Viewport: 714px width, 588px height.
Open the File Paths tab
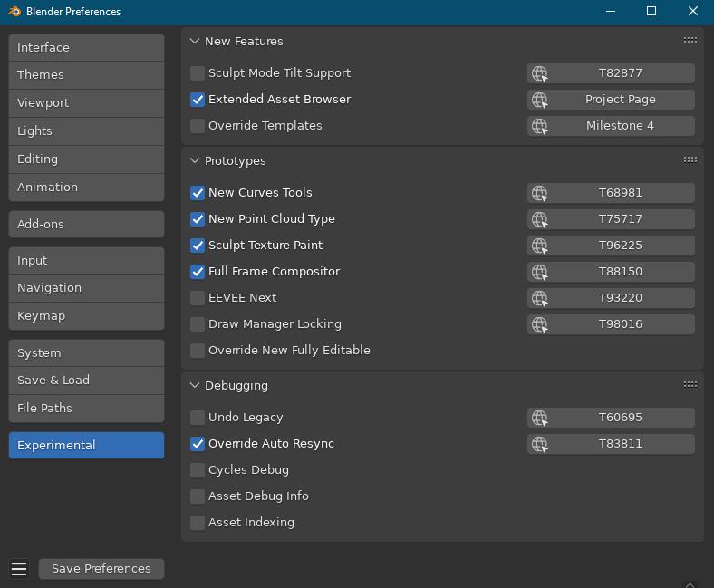click(x=86, y=409)
